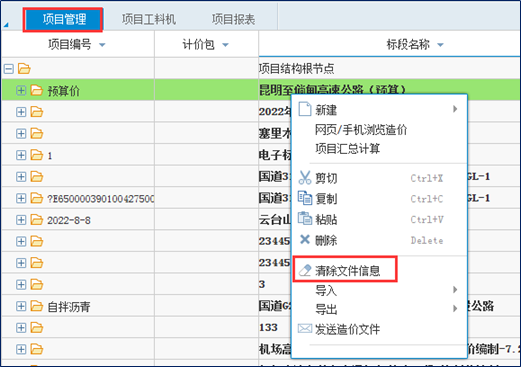Image resolution: width=521 pixels, height=367 pixels.
Task: Open the 项目报表 tab
Action: [233, 19]
